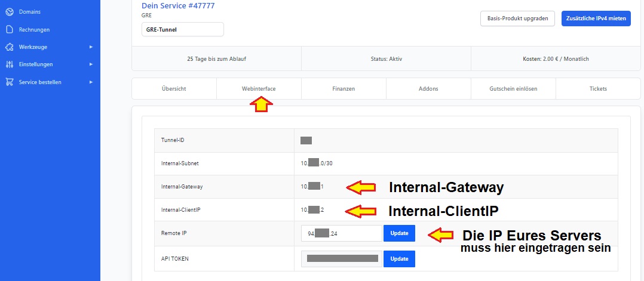
Task: Expand the Einstellungen submenu arrow
Action: [91, 64]
